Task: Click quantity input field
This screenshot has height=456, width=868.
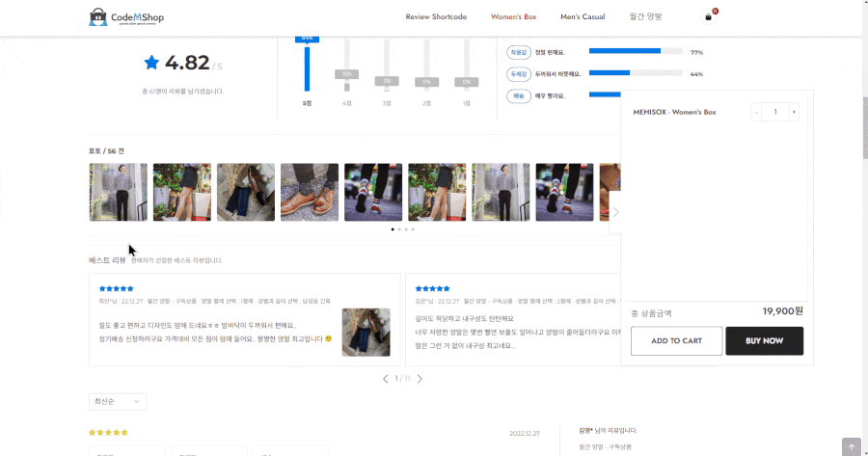Action: [775, 112]
